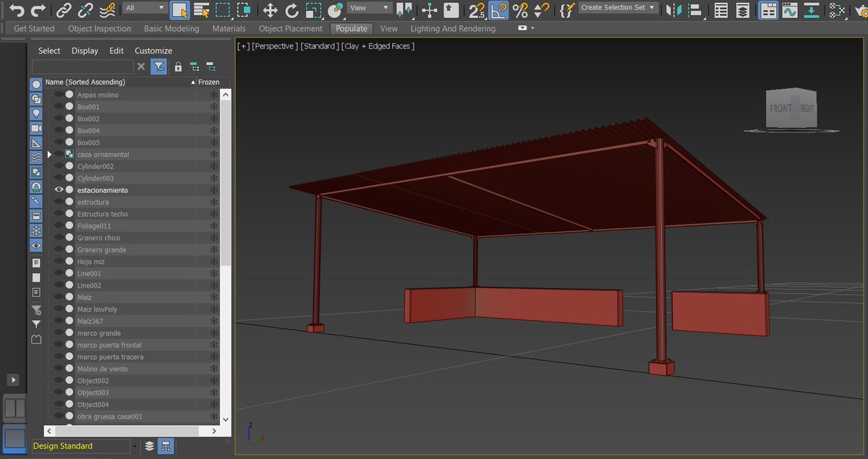Open the Scene Explorer Customize menu

[153, 51]
